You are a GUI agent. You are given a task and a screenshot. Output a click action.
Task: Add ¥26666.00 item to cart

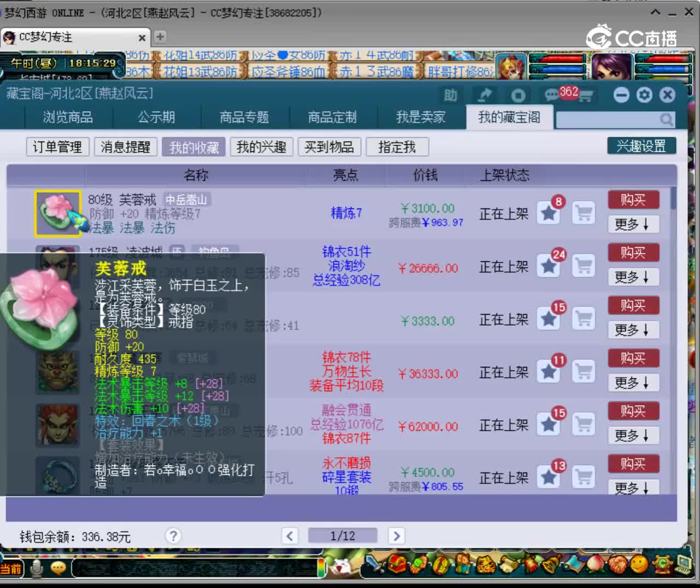pyautogui.click(x=584, y=266)
